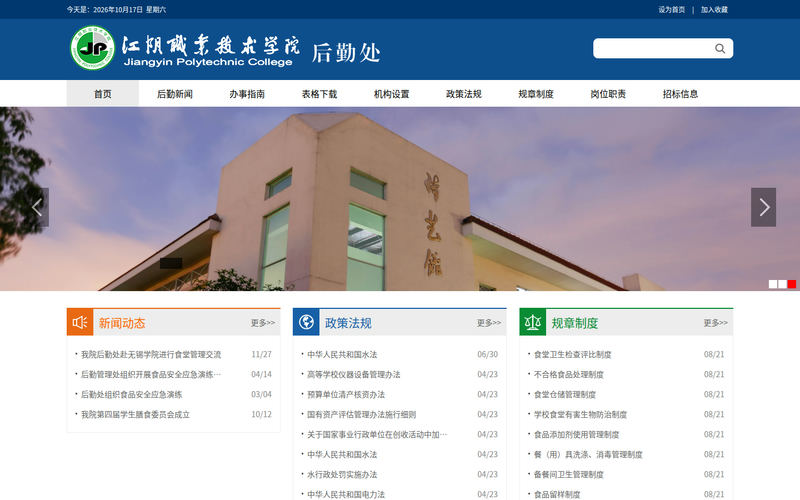Open 预算单位清产核资办法 article
Image resolution: width=800 pixels, height=500 pixels.
pos(346,394)
